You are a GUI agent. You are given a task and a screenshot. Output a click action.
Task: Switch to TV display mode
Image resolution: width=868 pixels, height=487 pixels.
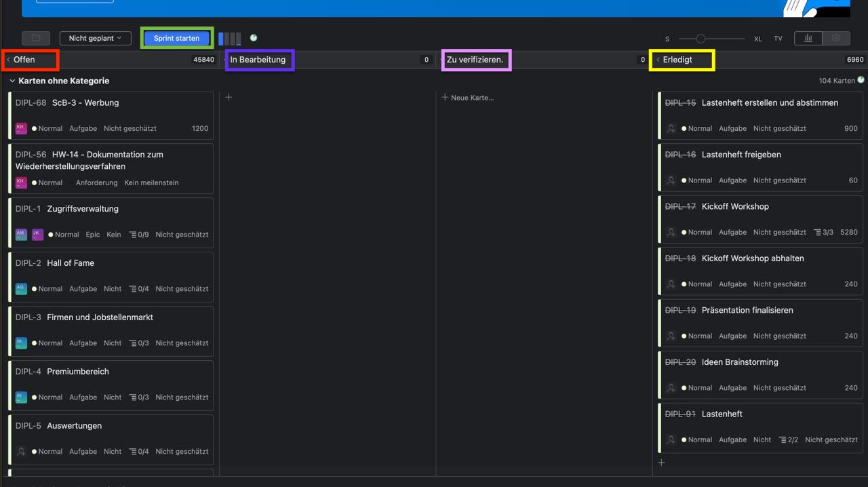click(778, 39)
